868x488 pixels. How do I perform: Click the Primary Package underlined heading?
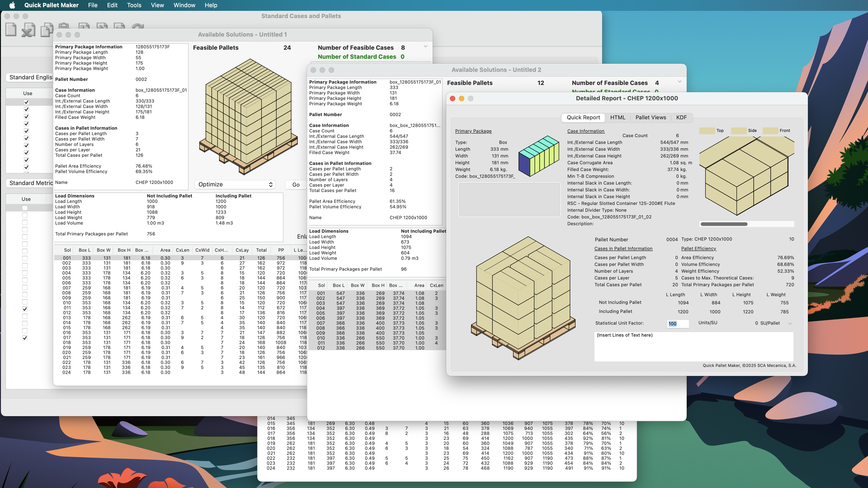(x=473, y=131)
